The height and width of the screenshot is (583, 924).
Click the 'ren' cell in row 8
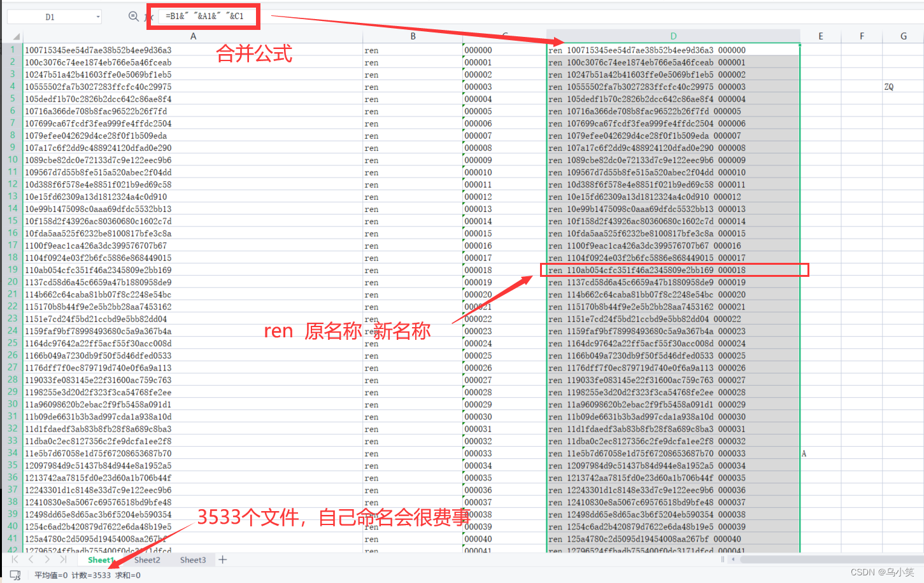coord(413,136)
